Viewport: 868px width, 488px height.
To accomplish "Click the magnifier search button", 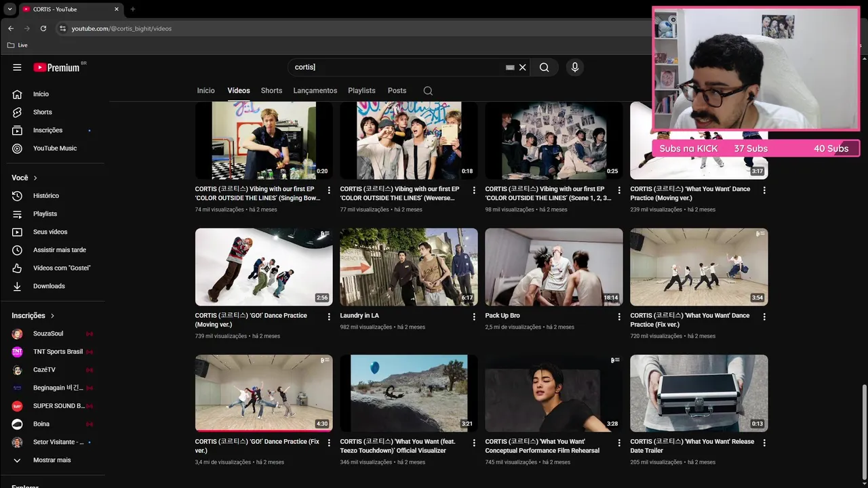I will (x=545, y=67).
